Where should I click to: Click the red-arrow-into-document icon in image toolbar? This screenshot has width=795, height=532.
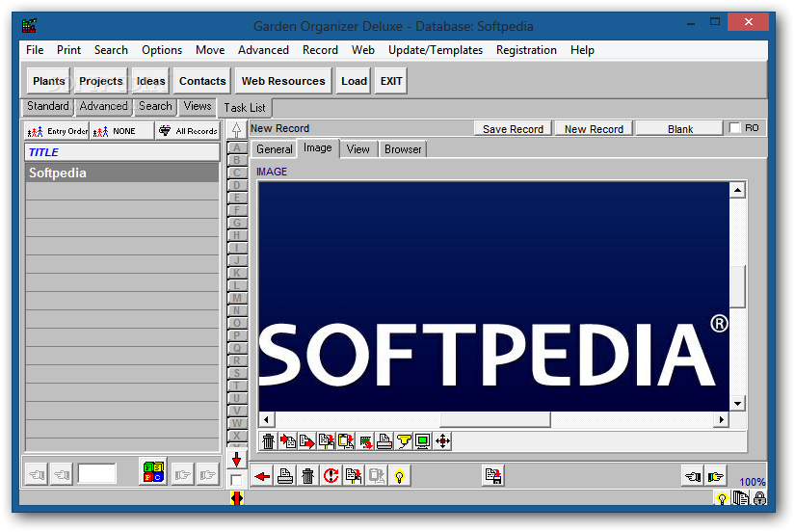[x=288, y=441]
